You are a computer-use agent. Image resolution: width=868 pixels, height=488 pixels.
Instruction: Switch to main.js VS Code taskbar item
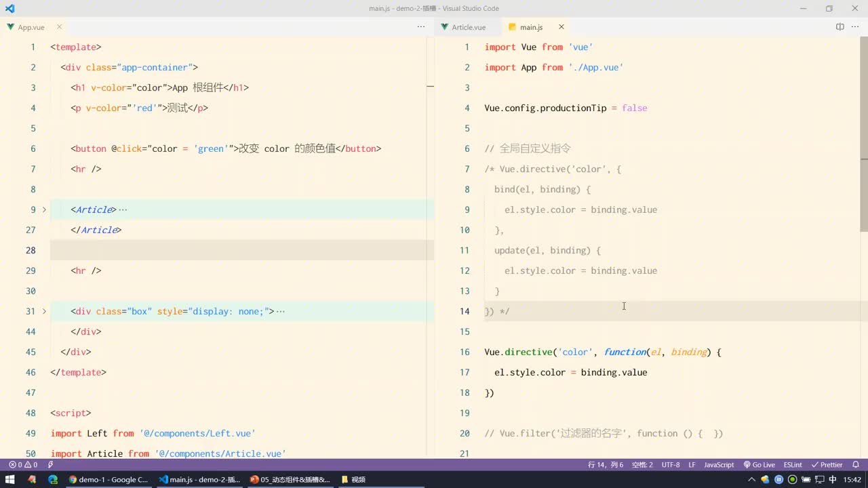pyautogui.click(x=199, y=479)
